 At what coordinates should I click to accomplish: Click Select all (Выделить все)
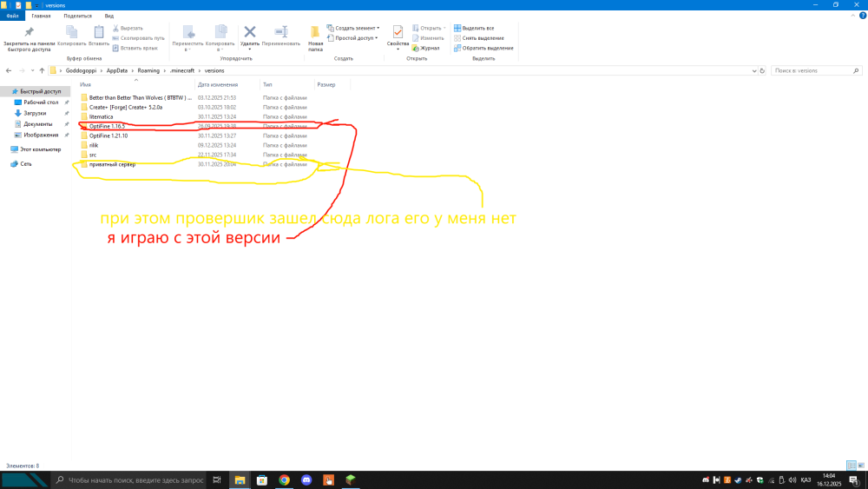coord(474,28)
